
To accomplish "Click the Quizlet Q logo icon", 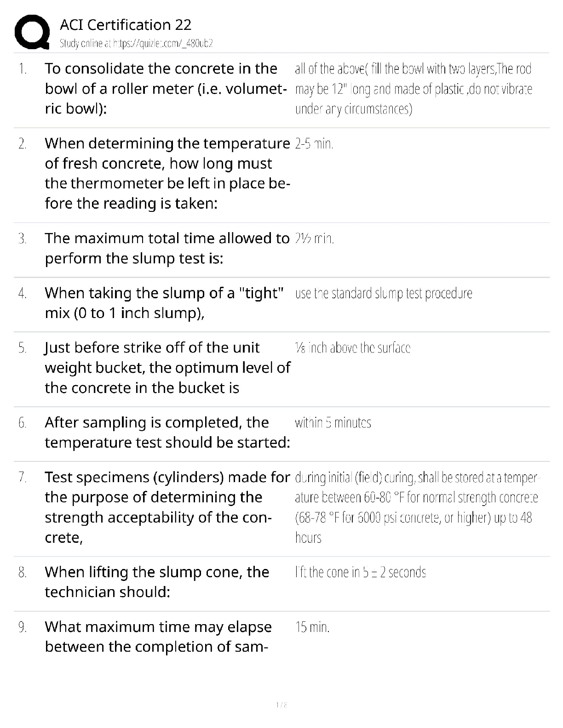I will click(x=32, y=33).
